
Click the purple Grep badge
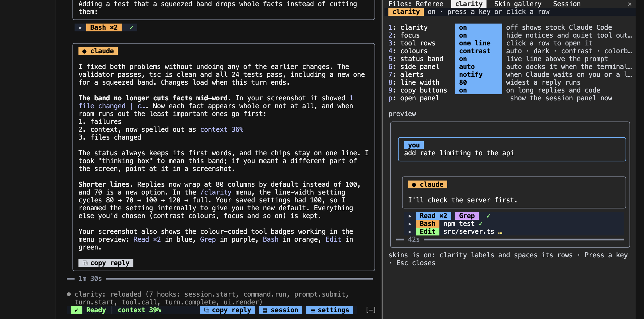tap(467, 216)
